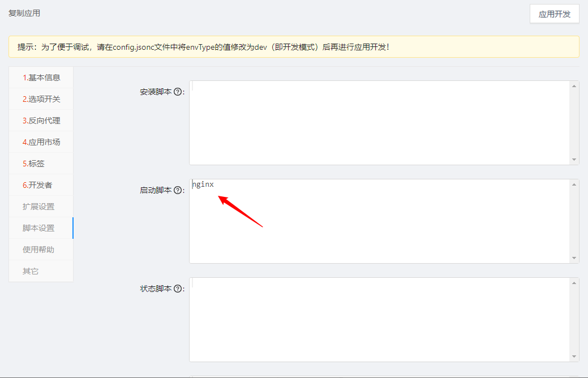Switch to the 6.开发者 tab

37,185
